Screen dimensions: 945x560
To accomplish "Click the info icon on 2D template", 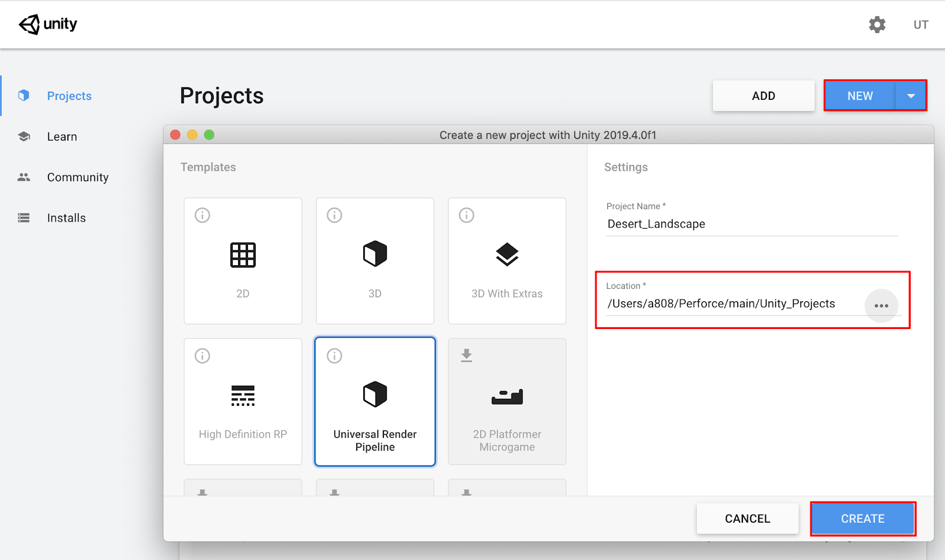I will coord(203,215).
